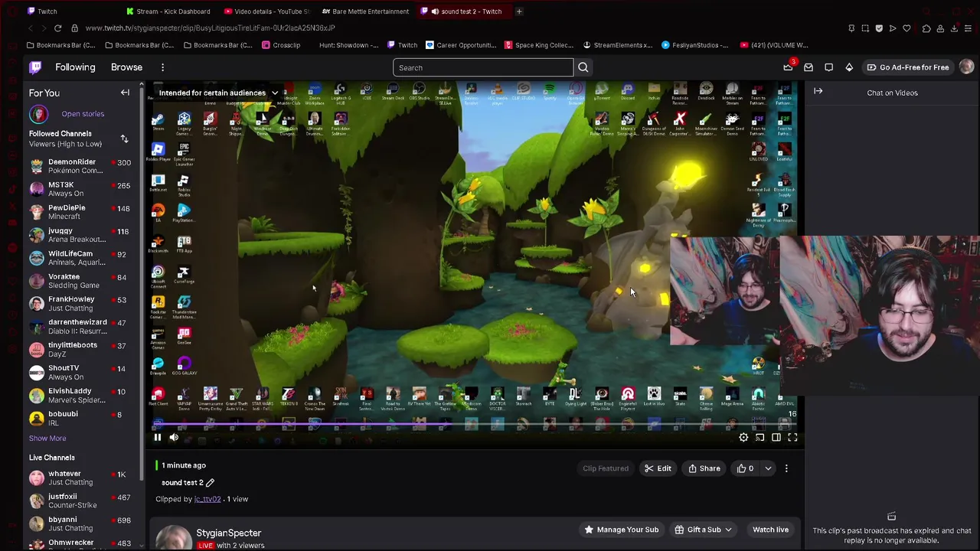Collapse the Chat on Videos panel
The width and height of the screenshot is (980, 551).
[818, 92]
